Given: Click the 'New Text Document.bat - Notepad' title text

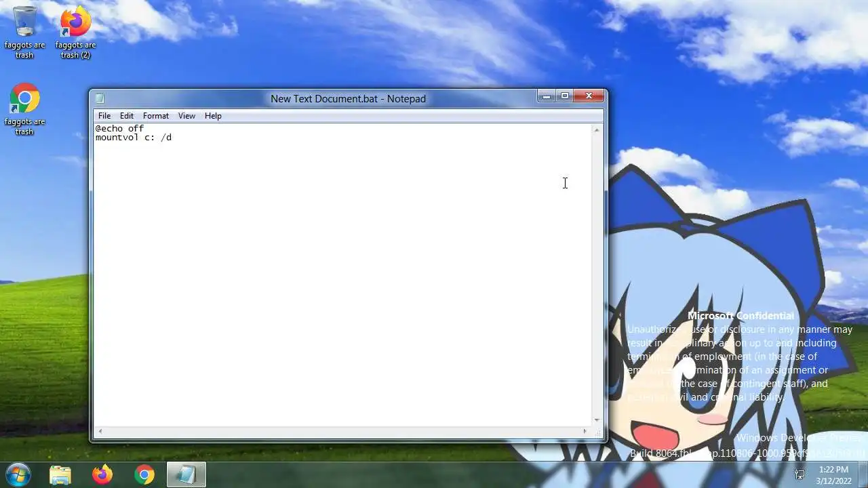Looking at the screenshot, I should [348, 99].
